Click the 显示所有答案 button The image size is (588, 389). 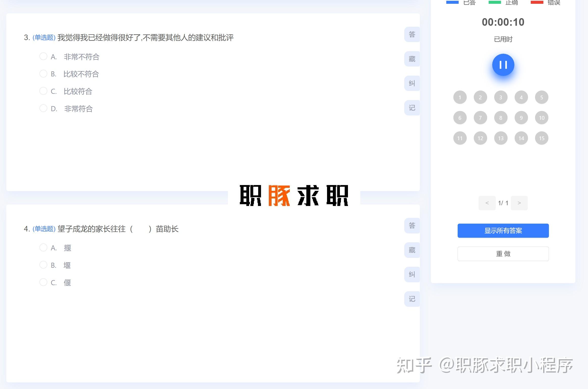503,231
